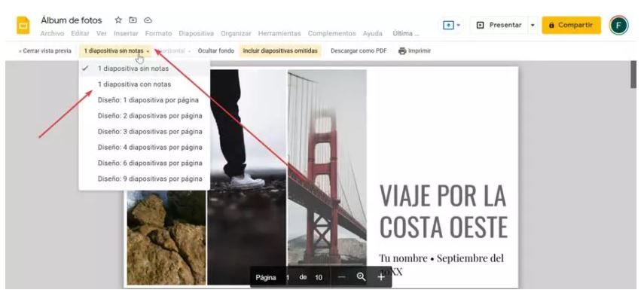Open the Ver menu
Screen dimensions: 644x299
pos(102,34)
